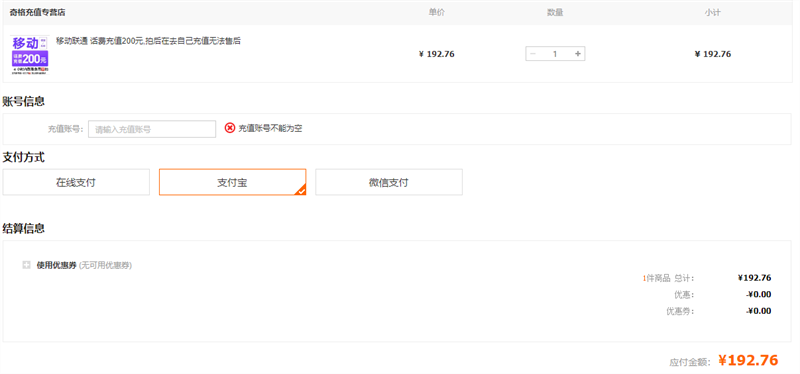Click the 结算信息 section heading

(23, 228)
